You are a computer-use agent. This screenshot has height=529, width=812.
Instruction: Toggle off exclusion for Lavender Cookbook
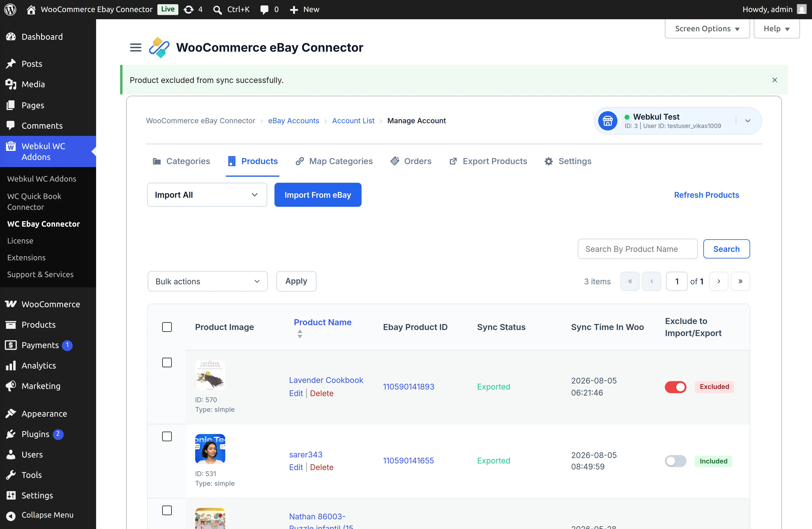675,387
